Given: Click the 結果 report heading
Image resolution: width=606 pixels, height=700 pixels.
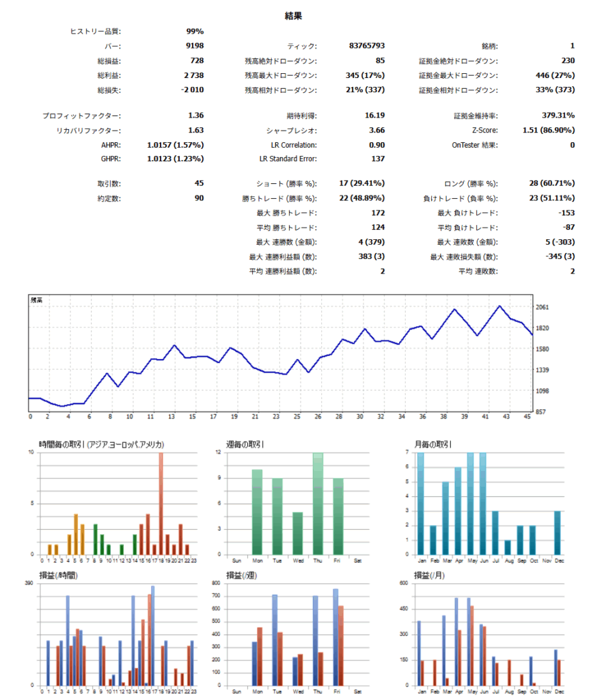Looking at the screenshot, I should pos(292,15).
